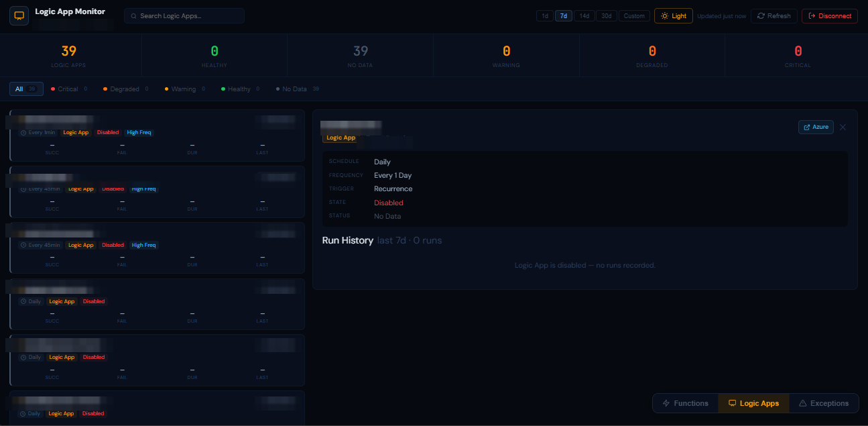Viewport: 868px width, 426px height.
Task: Open the Logic Apps total count card
Action: click(x=69, y=56)
